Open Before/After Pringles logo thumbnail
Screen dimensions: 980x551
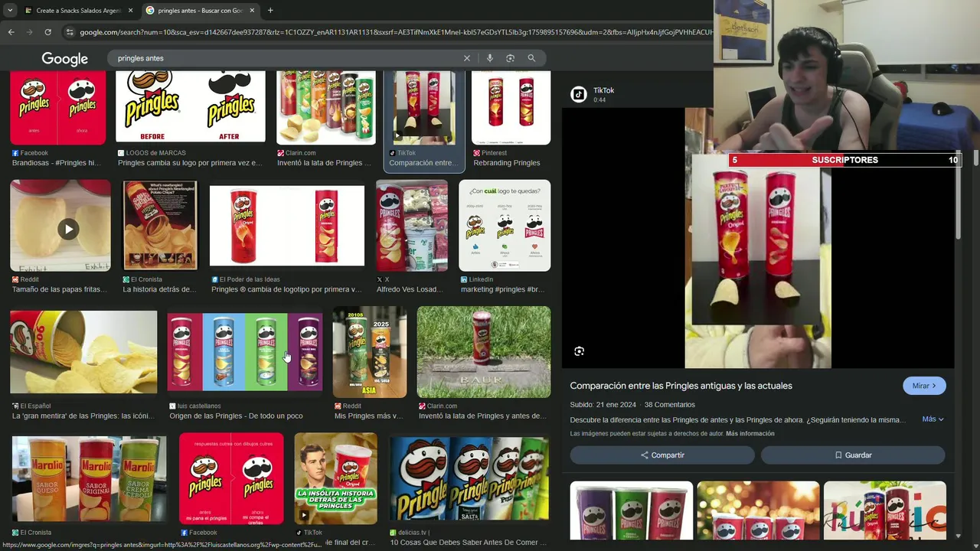pyautogui.click(x=191, y=107)
